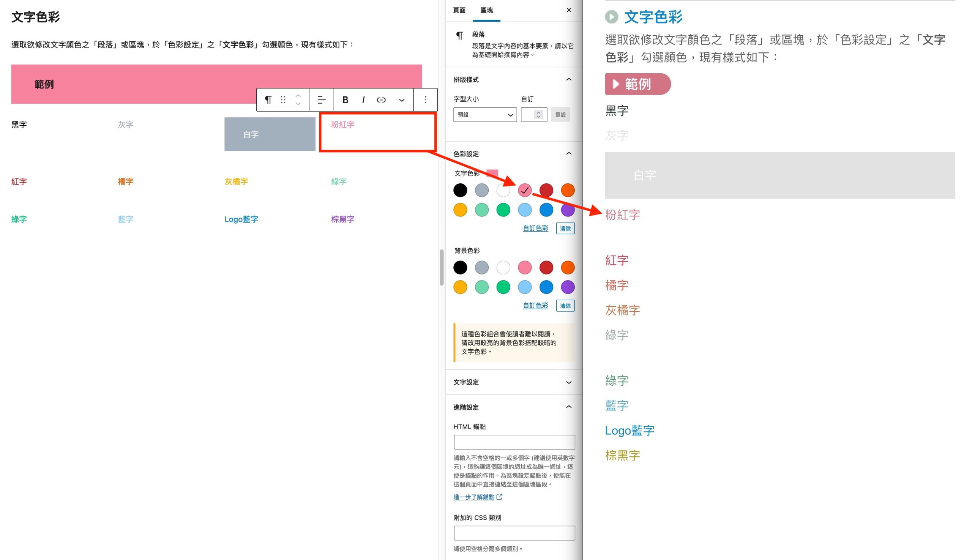The width and height of the screenshot is (972, 560).
Task: Open block options three-dot menu
Action: tap(425, 100)
